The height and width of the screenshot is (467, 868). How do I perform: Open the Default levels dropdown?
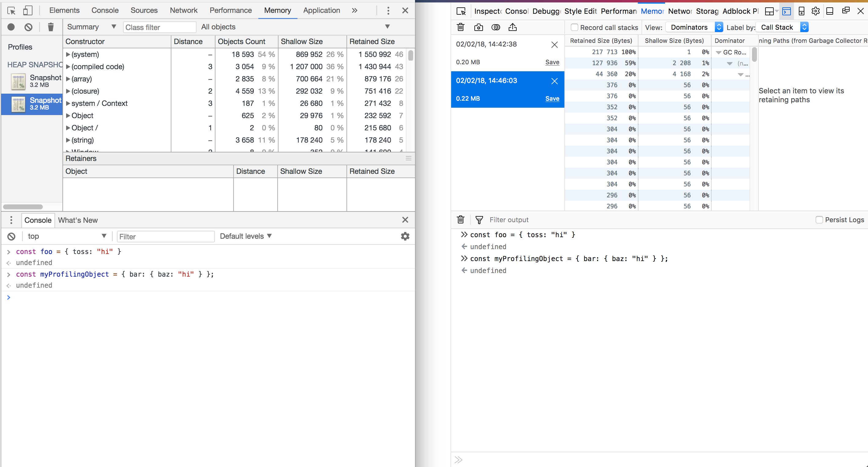pos(246,236)
